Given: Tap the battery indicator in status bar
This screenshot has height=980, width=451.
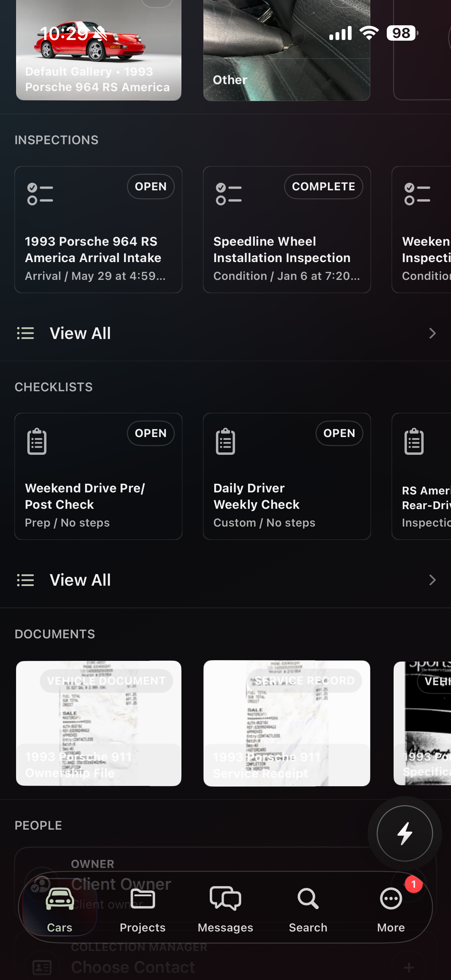Looking at the screenshot, I should click(402, 33).
